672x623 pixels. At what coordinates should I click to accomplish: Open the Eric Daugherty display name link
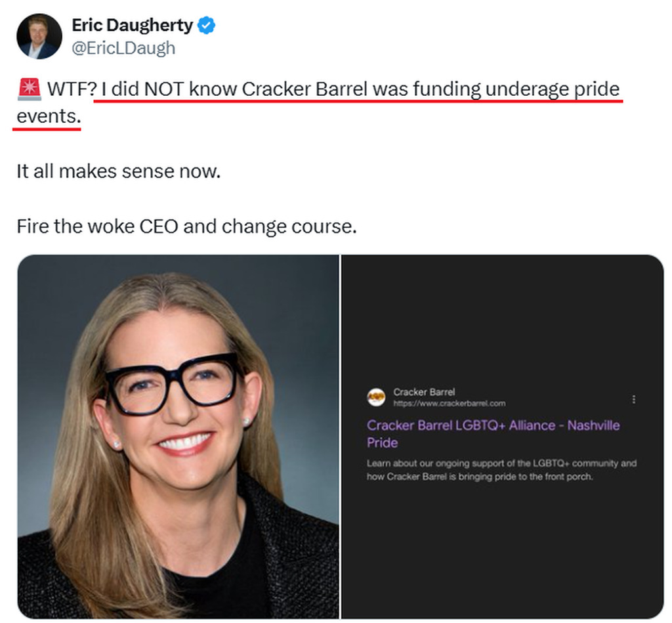tap(132, 26)
